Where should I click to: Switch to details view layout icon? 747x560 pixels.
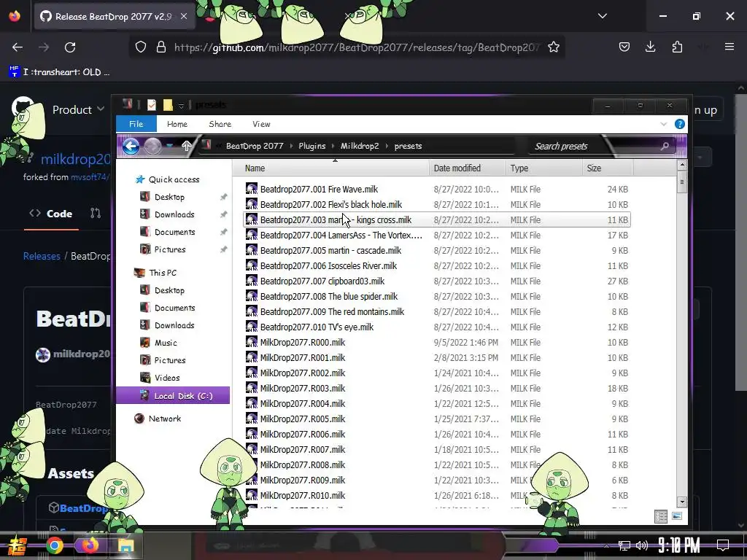[661, 517]
